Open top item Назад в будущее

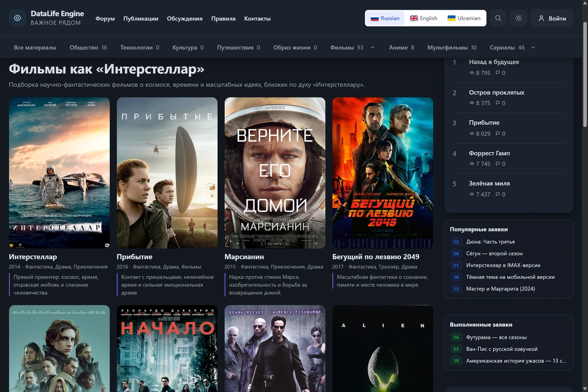tap(494, 62)
